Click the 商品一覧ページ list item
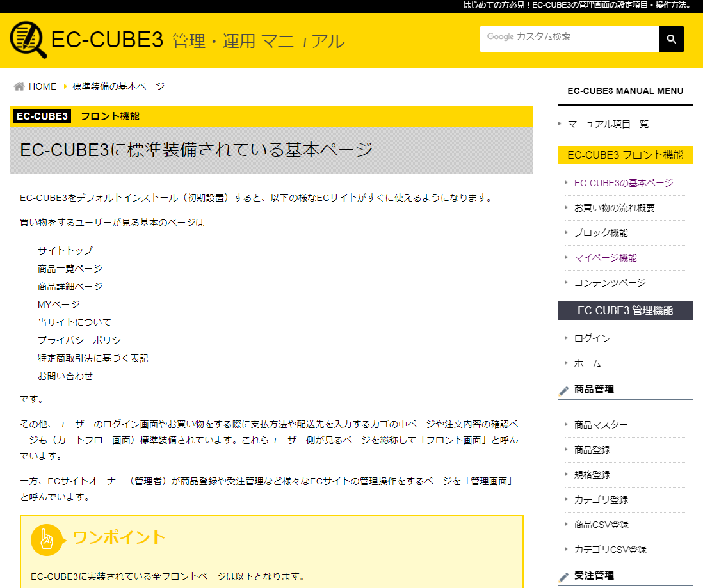The image size is (703, 588). (70, 269)
